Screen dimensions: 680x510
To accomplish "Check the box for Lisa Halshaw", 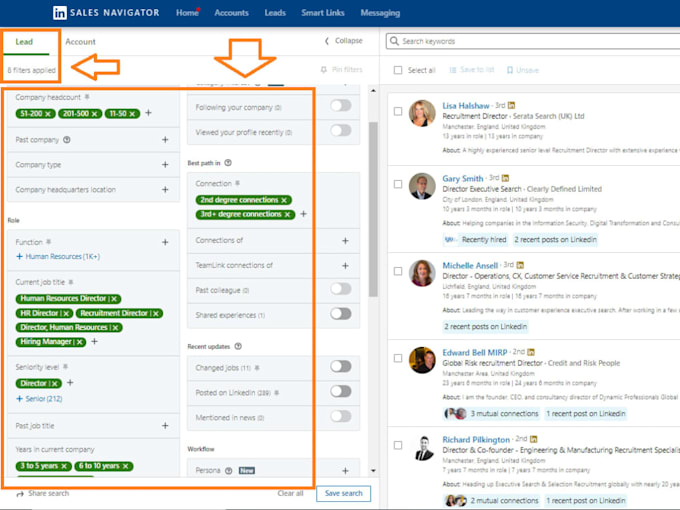I will [x=398, y=111].
